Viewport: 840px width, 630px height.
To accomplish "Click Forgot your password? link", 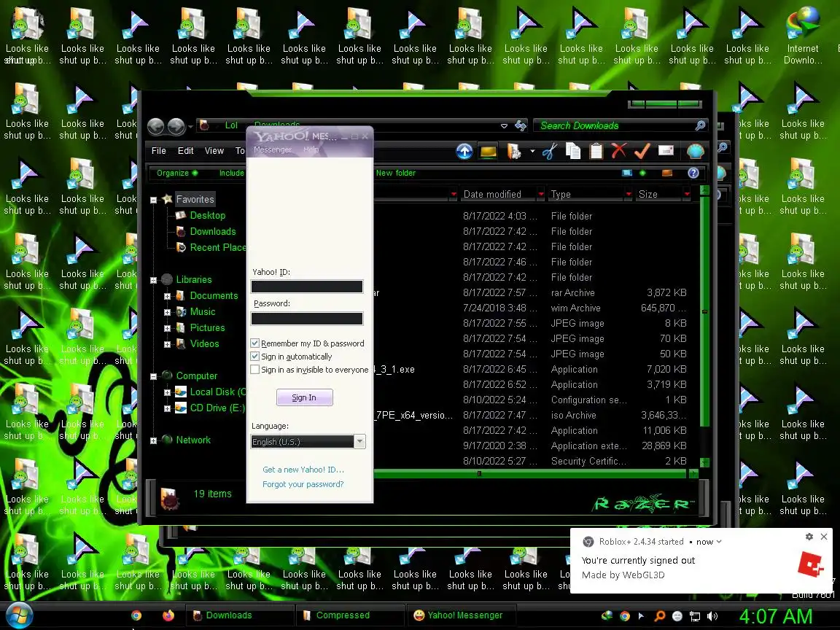I will (303, 484).
